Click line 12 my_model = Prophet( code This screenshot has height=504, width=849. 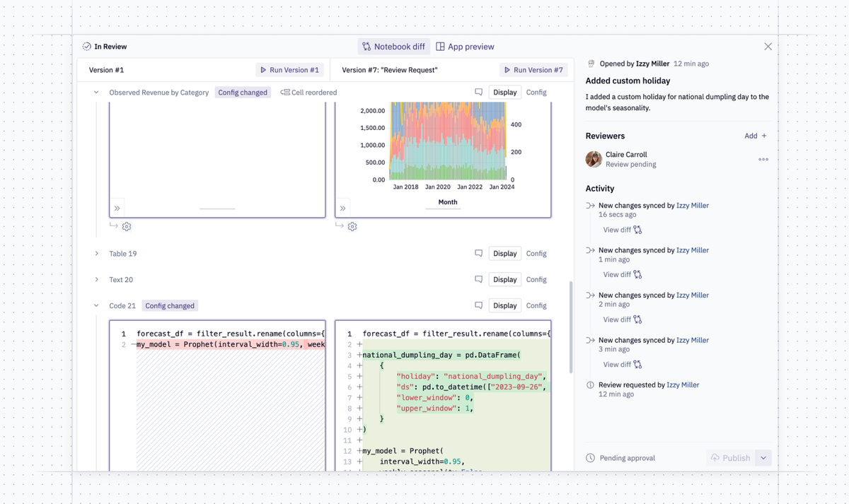[x=403, y=451]
